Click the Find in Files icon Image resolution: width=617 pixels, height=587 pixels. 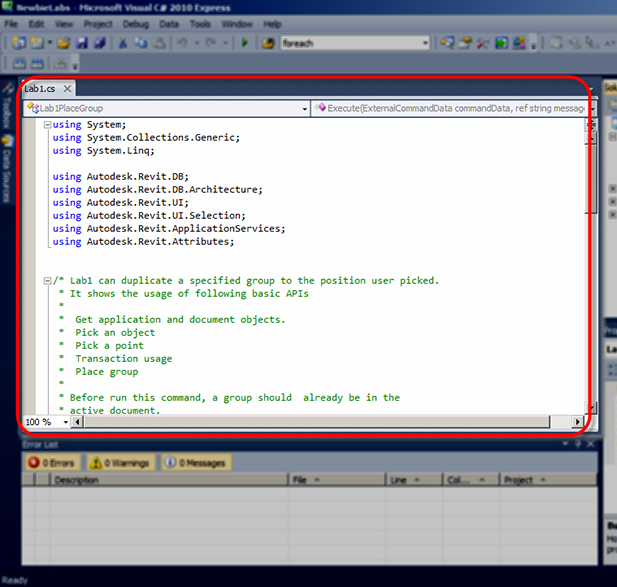point(268,42)
